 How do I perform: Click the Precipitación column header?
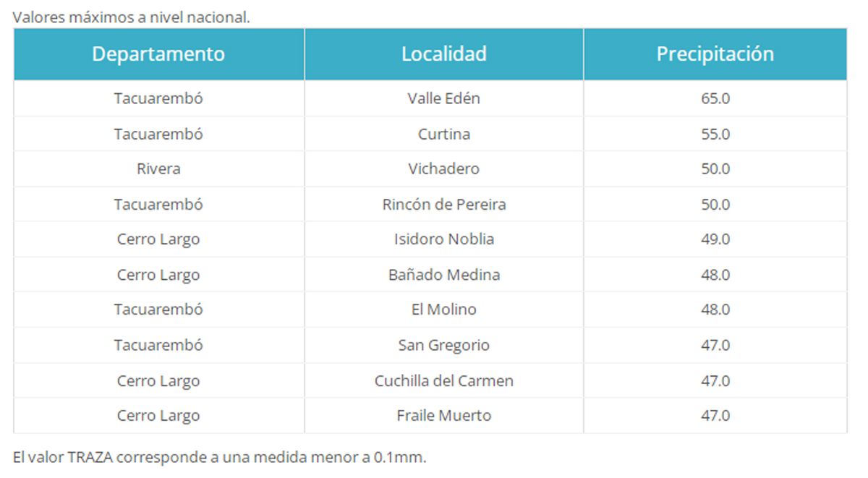click(x=715, y=54)
